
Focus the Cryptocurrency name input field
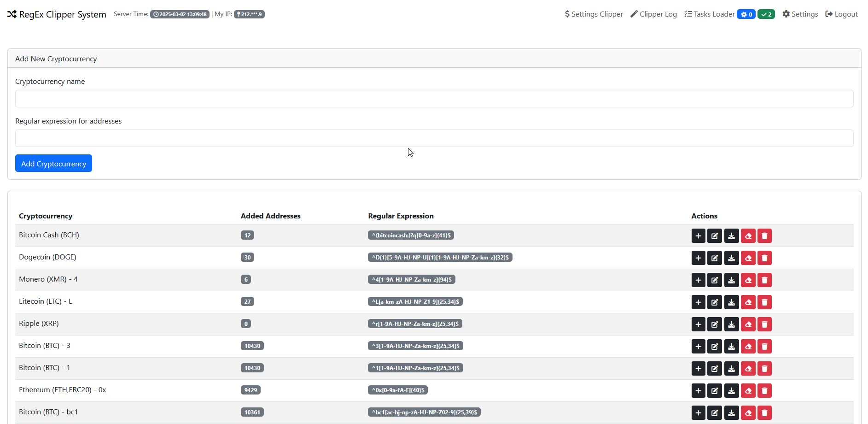[x=434, y=99]
